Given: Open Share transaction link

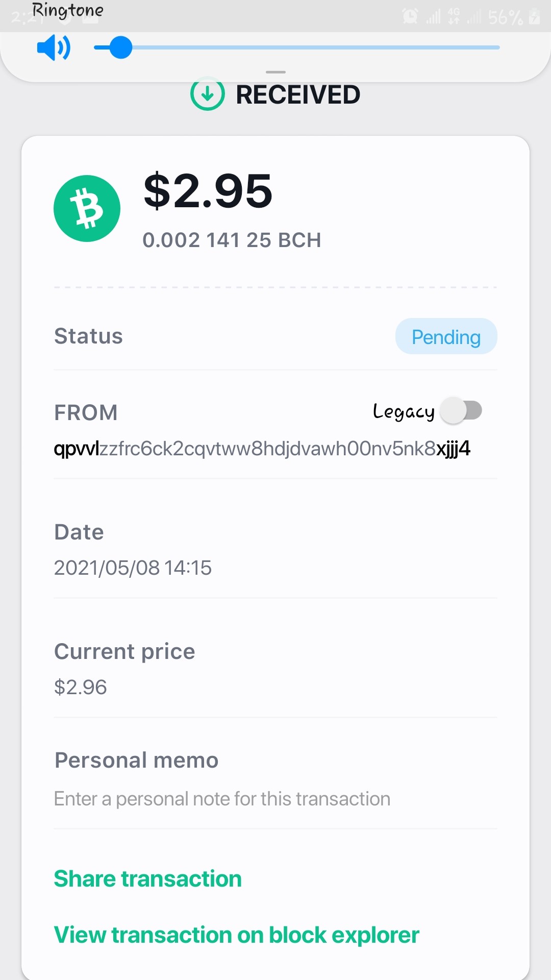Looking at the screenshot, I should click(148, 879).
